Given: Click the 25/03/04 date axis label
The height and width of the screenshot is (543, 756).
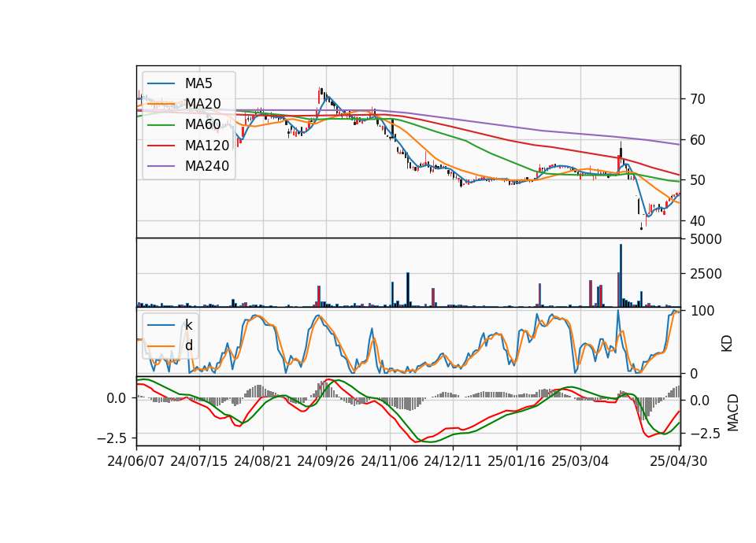Looking at the screenshot, I should (580, 461).
